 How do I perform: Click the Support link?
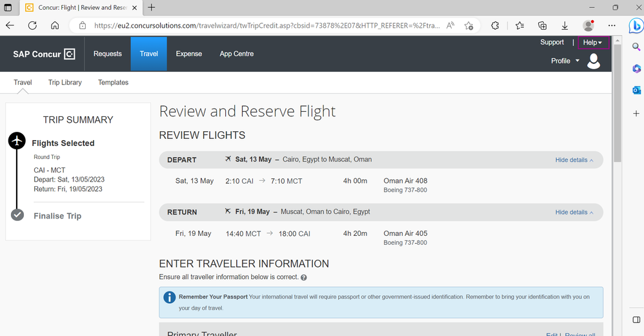552,43
